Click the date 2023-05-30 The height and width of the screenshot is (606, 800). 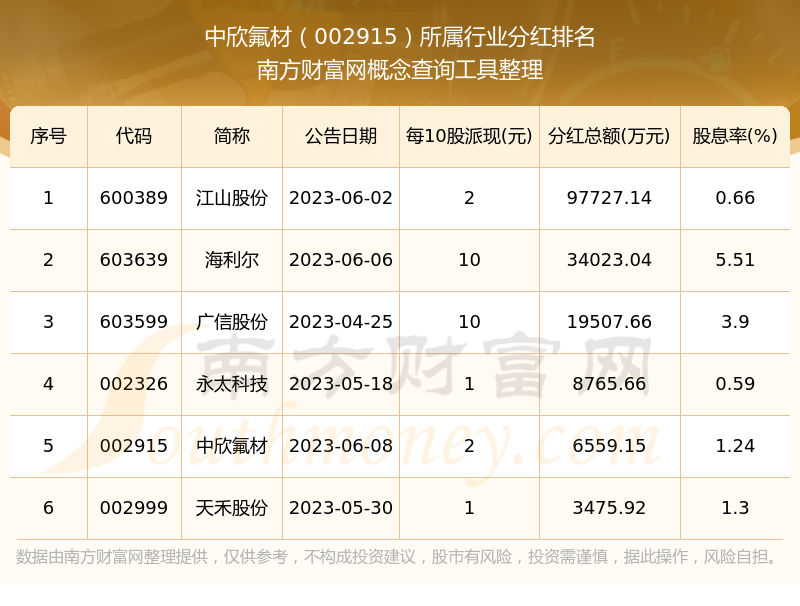click(x=341, y=508)
